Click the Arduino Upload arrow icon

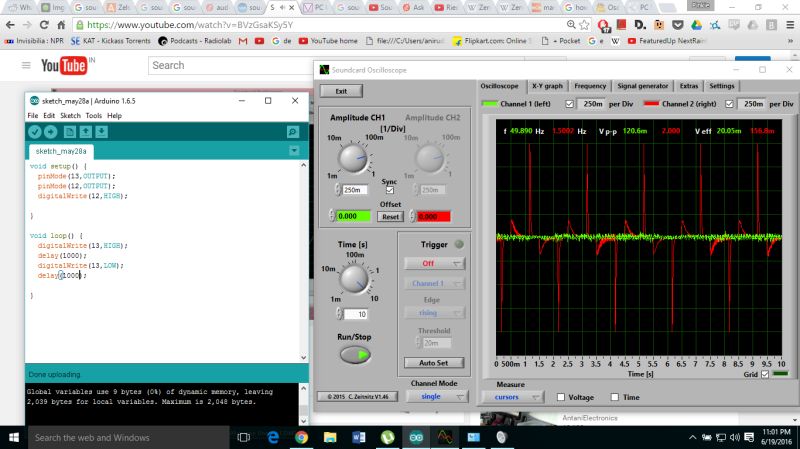(x=51, y=132)
